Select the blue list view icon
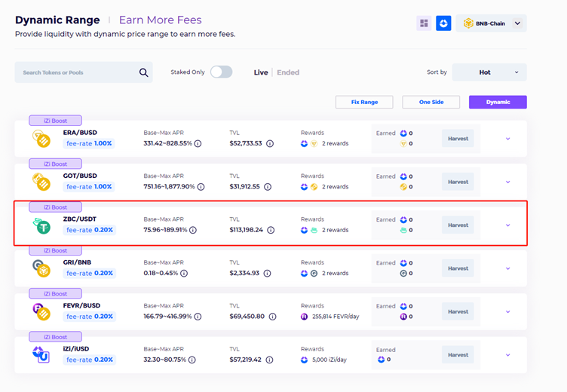This screenshot has width=567, height=392. point(443,23)
